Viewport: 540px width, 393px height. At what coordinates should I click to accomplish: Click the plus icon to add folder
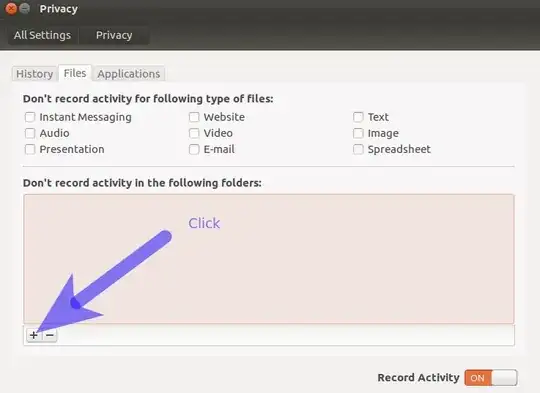34,335
